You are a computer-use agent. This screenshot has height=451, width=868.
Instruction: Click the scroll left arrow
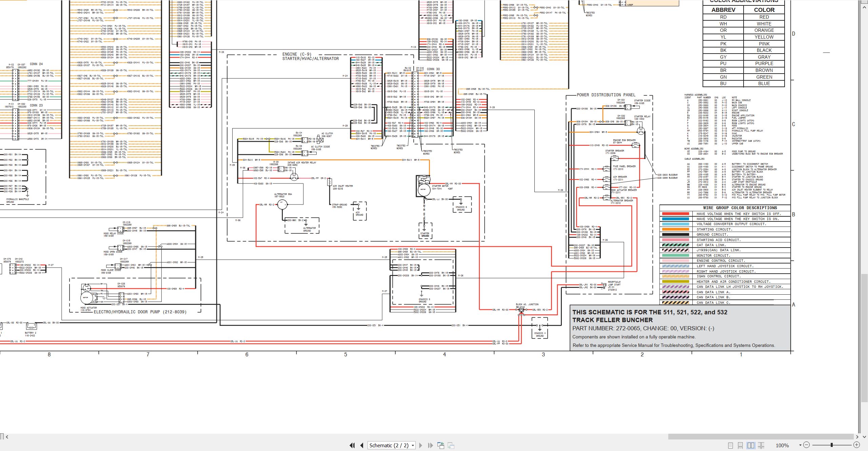[x=7, y=437]
